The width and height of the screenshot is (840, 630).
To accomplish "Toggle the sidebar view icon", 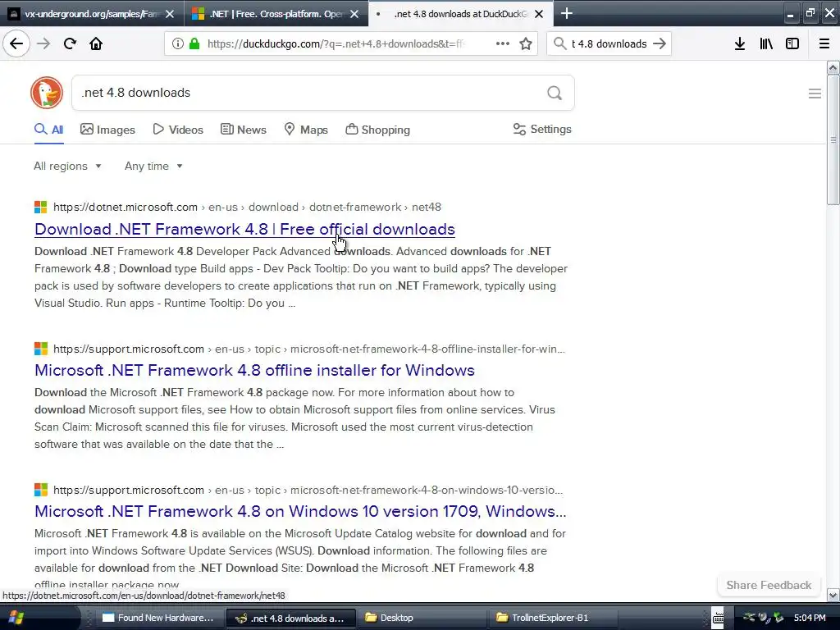I will coord(792,43).
